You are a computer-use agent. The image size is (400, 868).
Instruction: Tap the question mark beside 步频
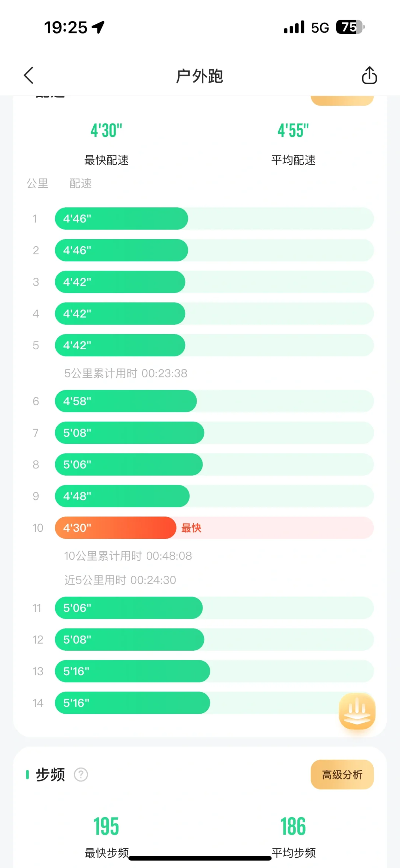tap(81, 775)
